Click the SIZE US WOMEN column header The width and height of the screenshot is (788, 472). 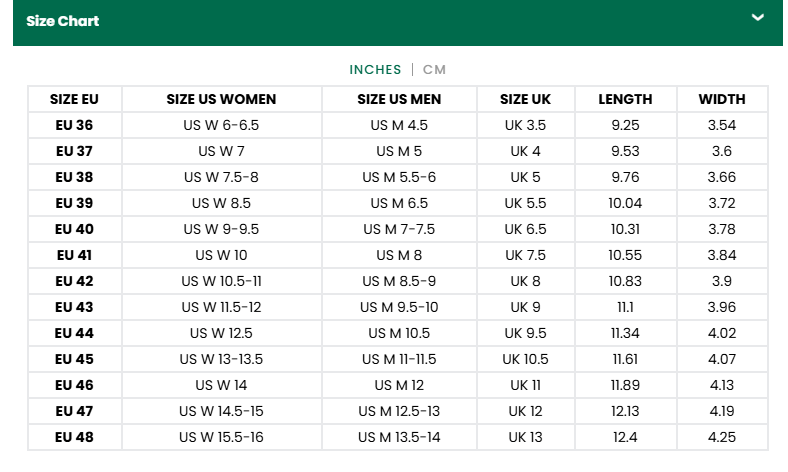pyautogui.click(x=221, y=99)
